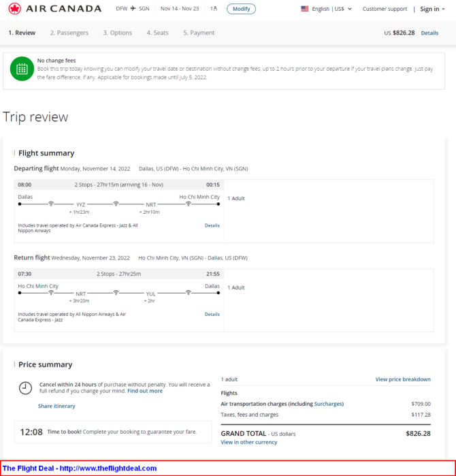The width and height of the screenshot is (456, 476).
Task: Go to the 5. Payment step
Action: pyautogui.click(x=199, y=33)
